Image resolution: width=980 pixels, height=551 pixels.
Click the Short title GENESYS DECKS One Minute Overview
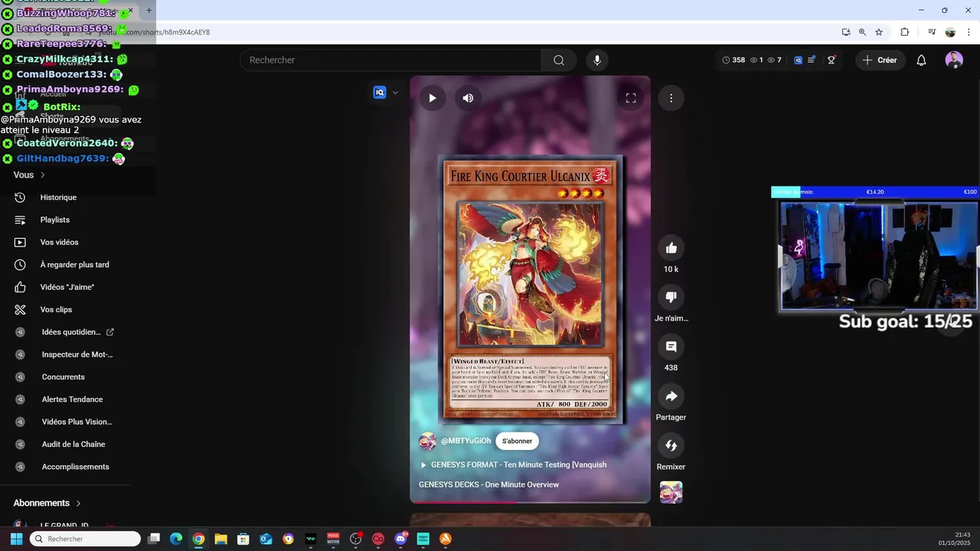pos(488,484)
